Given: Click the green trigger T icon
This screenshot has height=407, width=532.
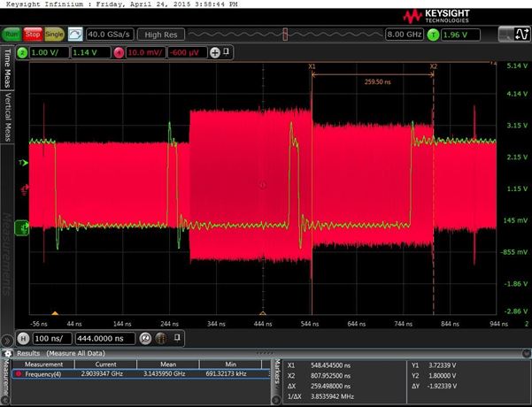Looking at the screenshot, I should (434, 35).
